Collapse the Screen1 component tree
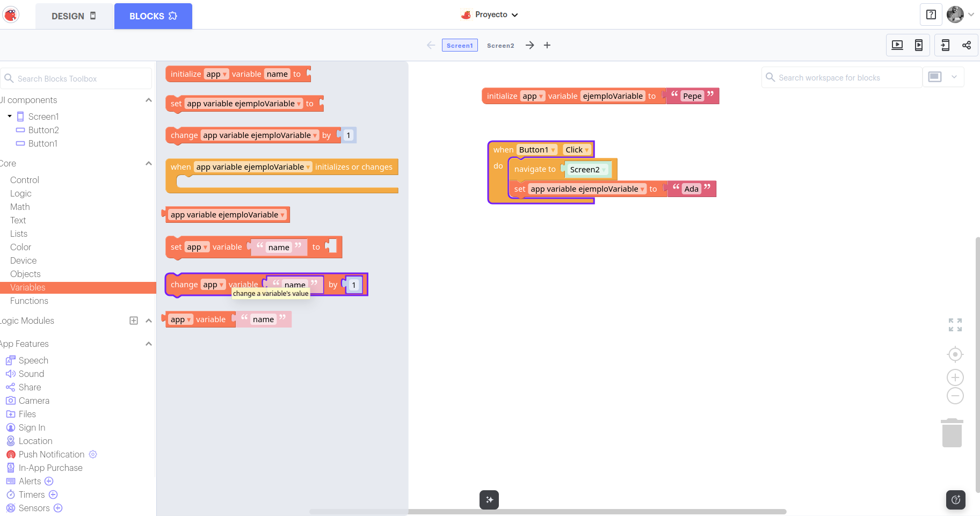 coord(10,117)
